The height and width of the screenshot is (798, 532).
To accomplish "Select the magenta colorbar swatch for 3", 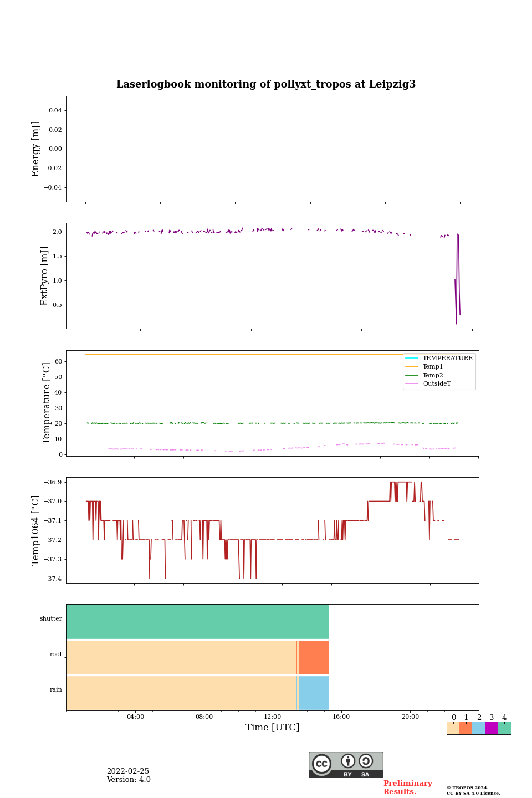I will (491, 728).
